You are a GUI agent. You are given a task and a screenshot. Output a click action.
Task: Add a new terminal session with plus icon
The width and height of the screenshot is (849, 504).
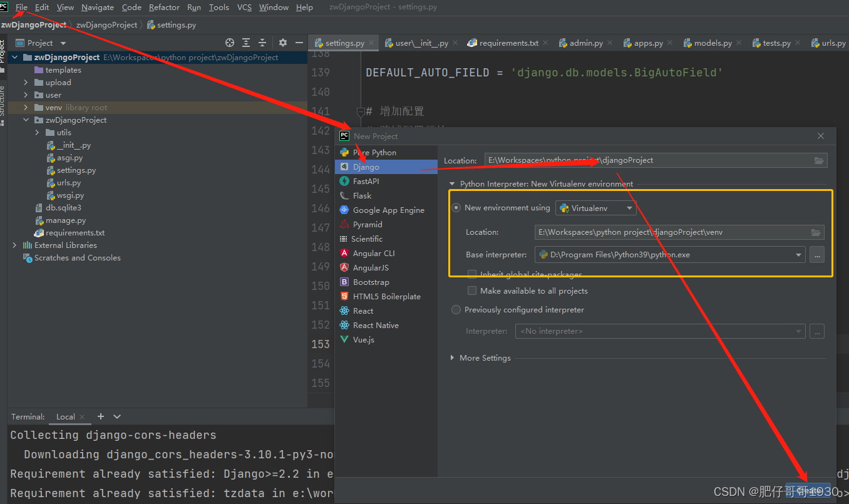(x=100, y=416)
